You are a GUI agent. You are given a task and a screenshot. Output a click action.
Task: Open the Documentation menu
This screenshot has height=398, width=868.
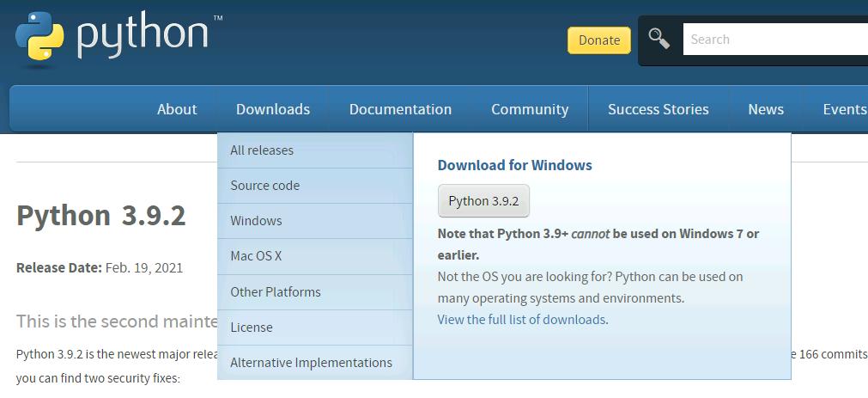click(x=400, y=109)
